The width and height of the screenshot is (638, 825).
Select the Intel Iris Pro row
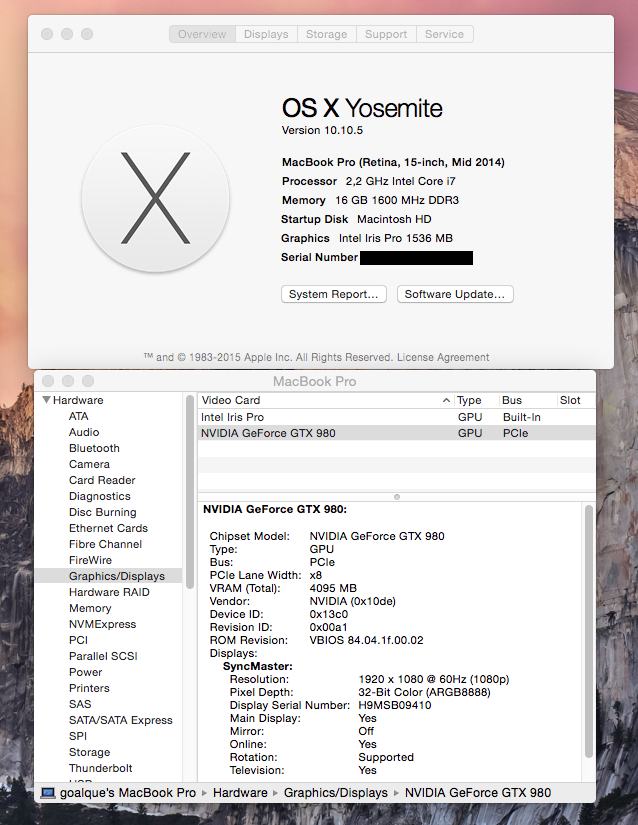coord(397,417)
